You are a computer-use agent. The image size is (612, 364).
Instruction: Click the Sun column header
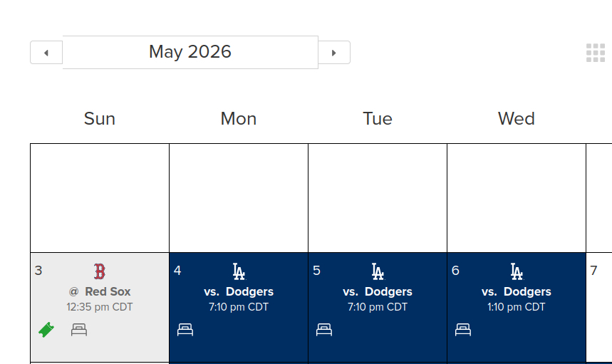tap(100, 118)
